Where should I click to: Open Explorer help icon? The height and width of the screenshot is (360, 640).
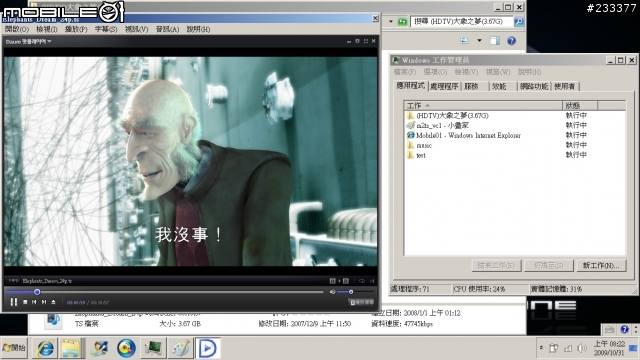[511, 40]
